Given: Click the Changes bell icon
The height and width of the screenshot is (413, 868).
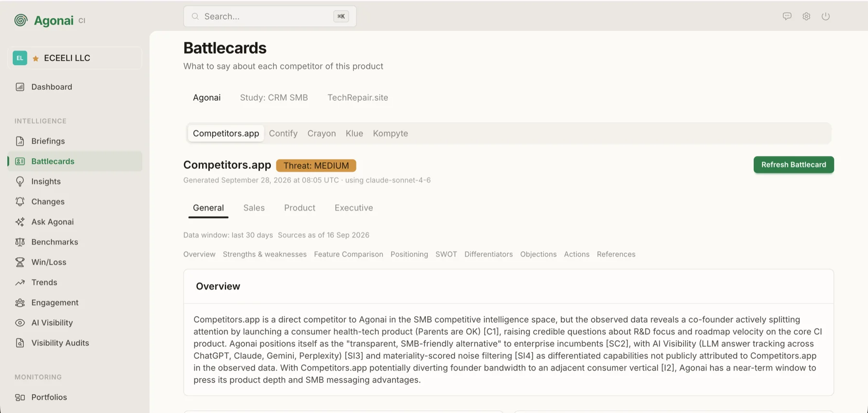Looking at the screenshot, I should pyautogui.click(x=20, y=202).
